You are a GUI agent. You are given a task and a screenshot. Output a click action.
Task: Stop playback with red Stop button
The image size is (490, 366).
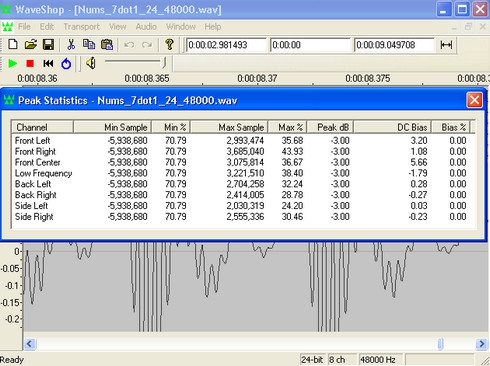click(x=30, y=63)
